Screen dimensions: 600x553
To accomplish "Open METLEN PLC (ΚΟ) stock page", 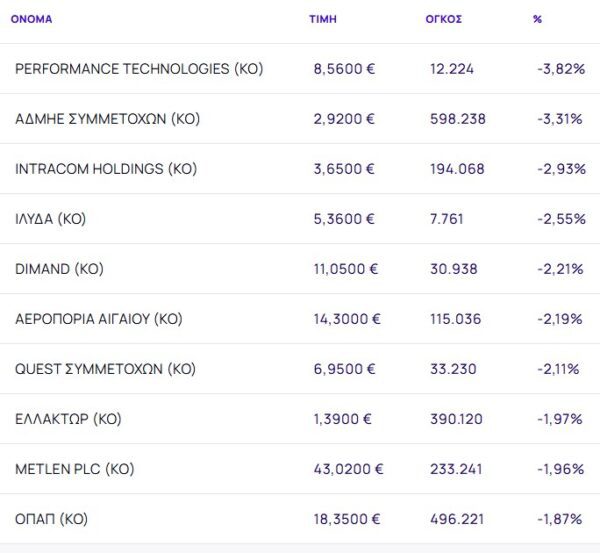I will [x=75, y=469].
